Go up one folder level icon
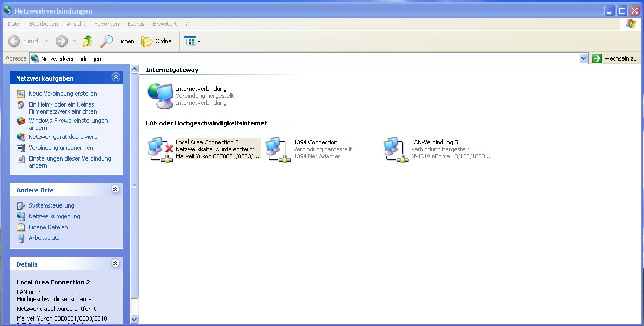Viewport: 644px width, 326px height. 88,41
